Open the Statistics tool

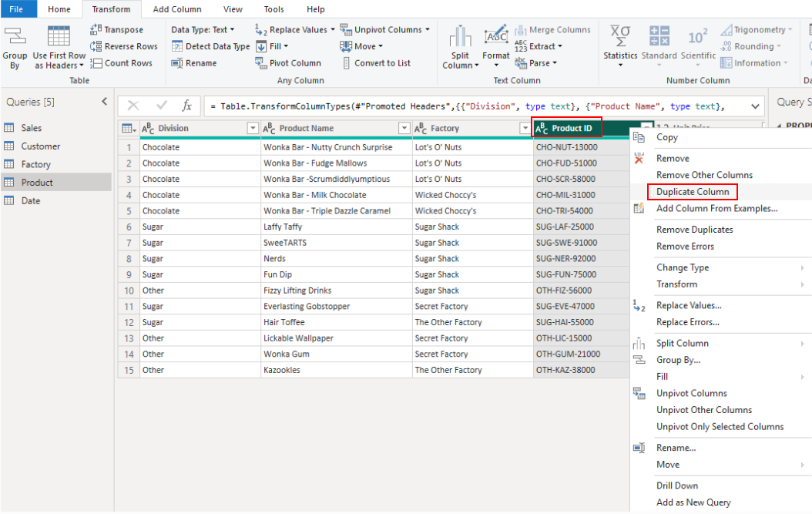pos(620,46)
